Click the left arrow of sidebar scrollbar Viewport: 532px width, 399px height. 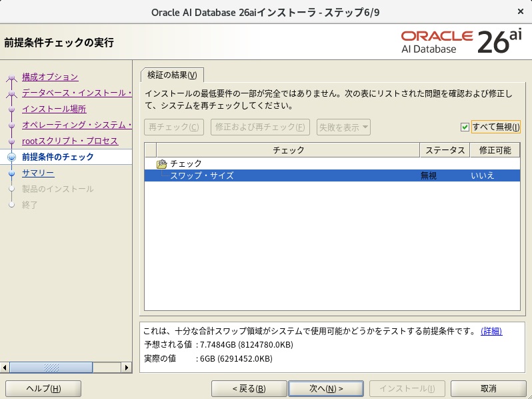pos(5,368)
